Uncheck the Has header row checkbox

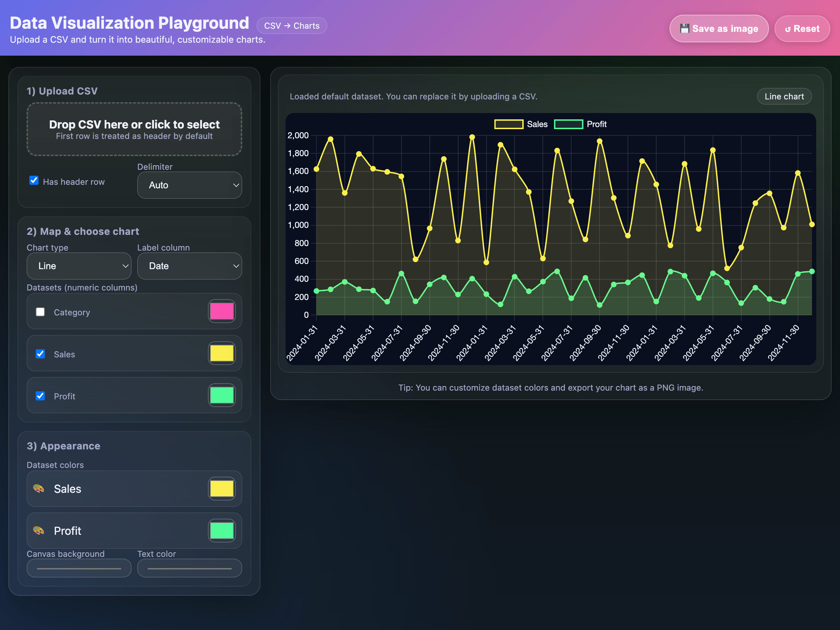click(34, 180)
